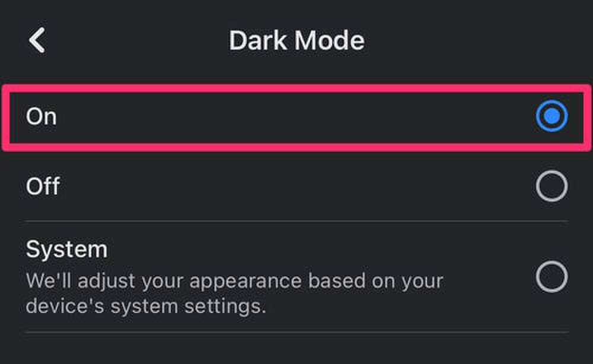Click the back arrow to leave Dark Mode settings
This screenshot has width=593, height=364.
[37, 40]
